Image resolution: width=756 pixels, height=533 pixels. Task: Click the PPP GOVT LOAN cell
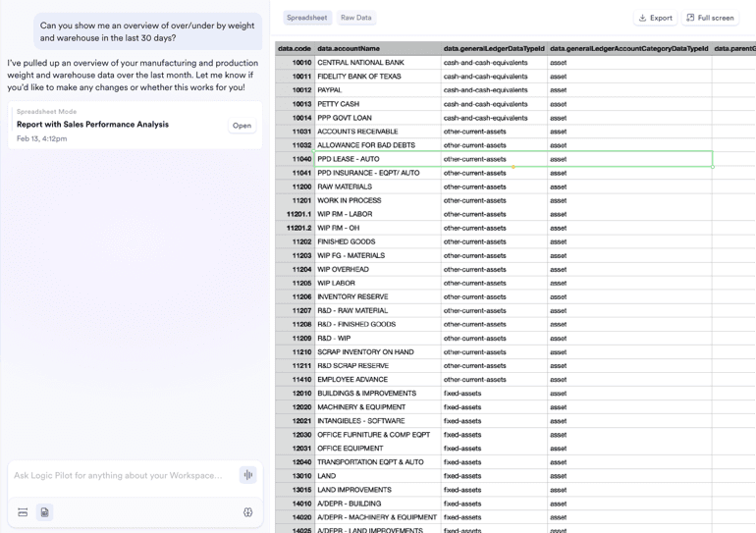(x=378, y=118)
